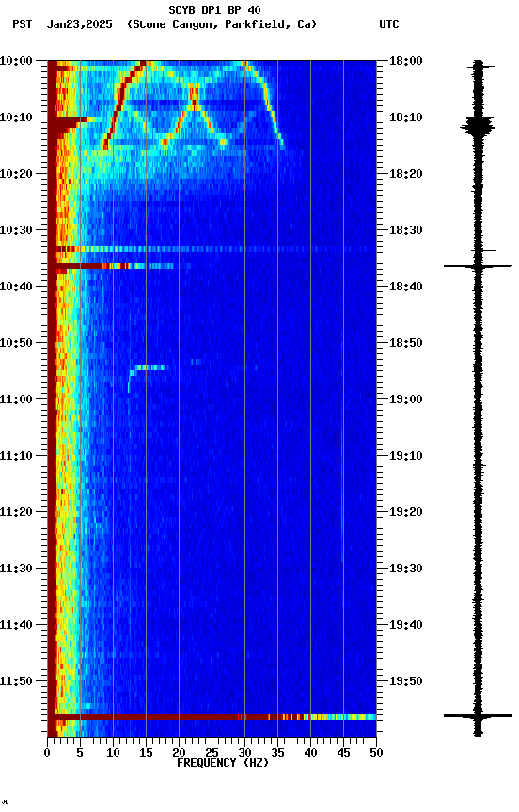The image size is (519, 812).
Task: Click the '11:40' PST time label
Action: click(16, 625)
